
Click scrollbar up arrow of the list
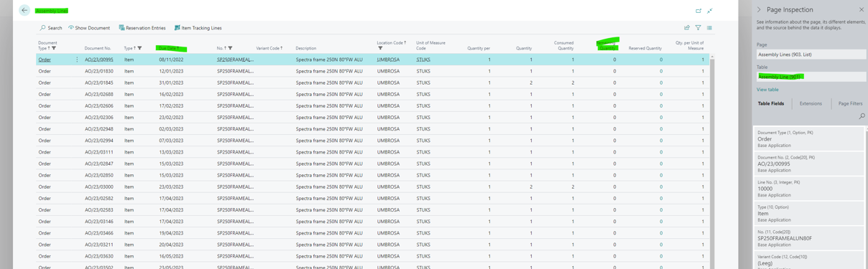click(712, 57)
